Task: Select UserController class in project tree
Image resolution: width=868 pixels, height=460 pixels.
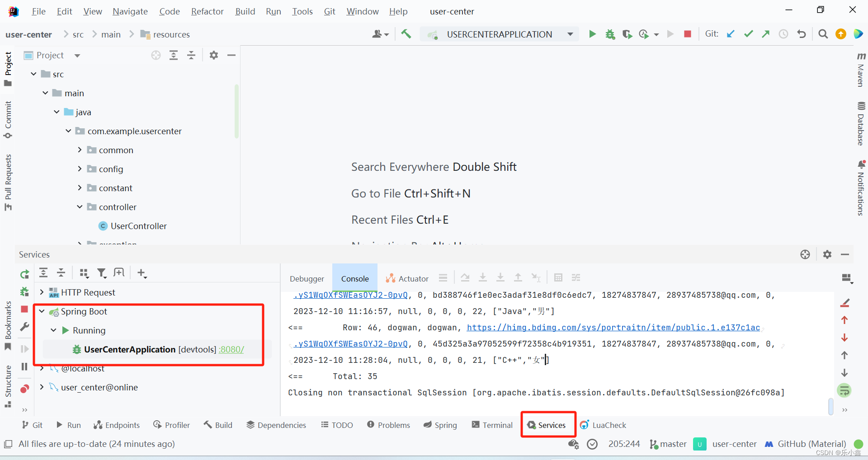Action: [x=138, y=226]
